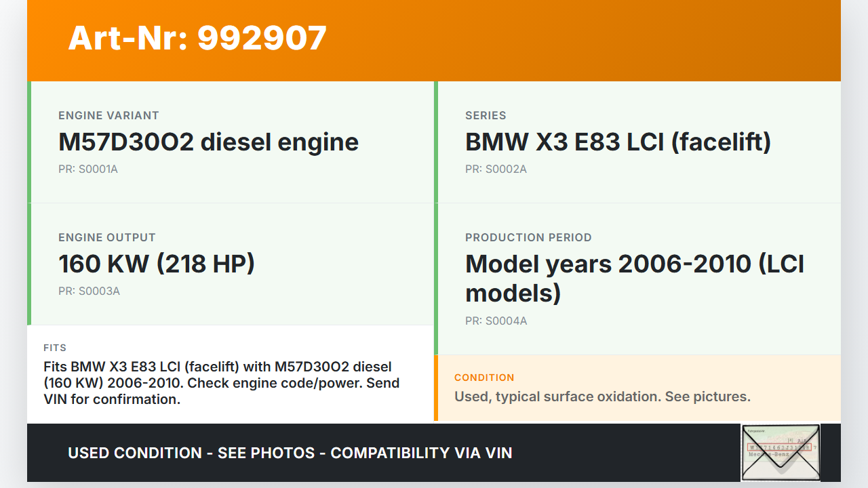Click the ENGINE VARIANT label

pos(108,116)
